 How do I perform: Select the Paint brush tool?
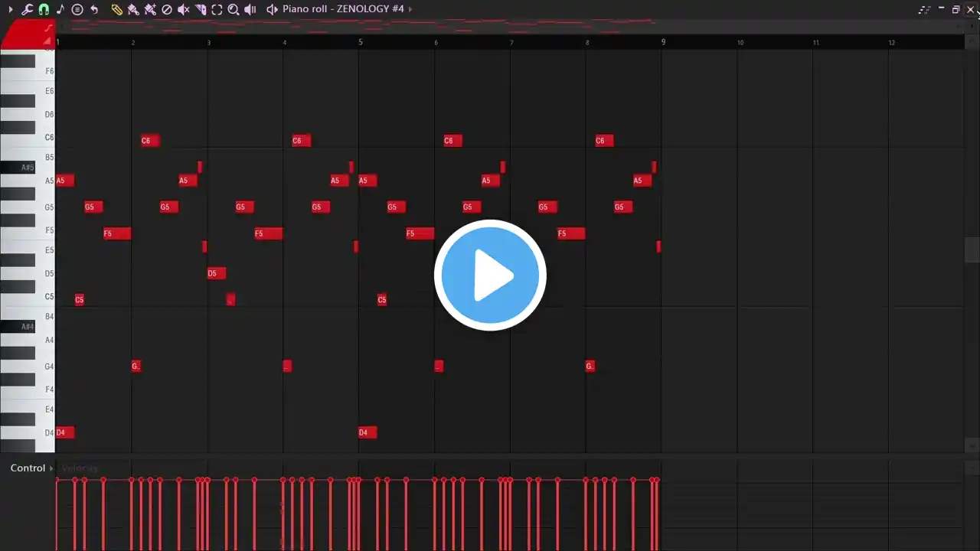click(133, 9)
